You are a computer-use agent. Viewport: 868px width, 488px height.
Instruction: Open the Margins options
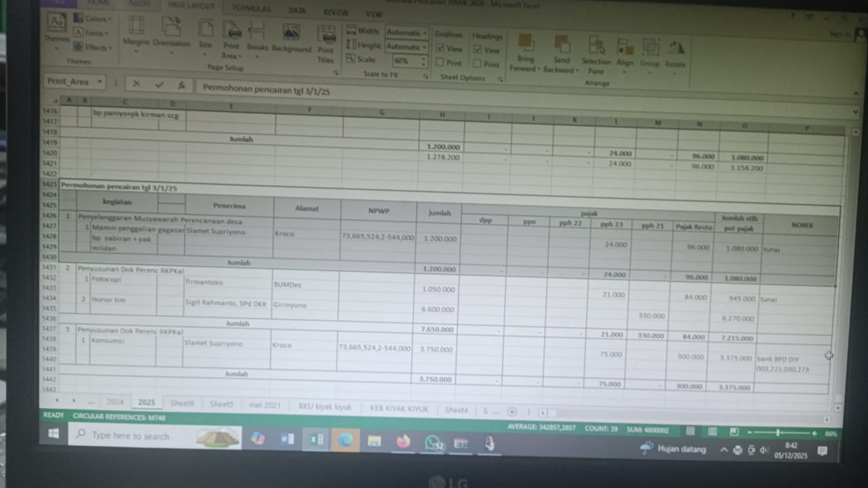pos(136,32)
